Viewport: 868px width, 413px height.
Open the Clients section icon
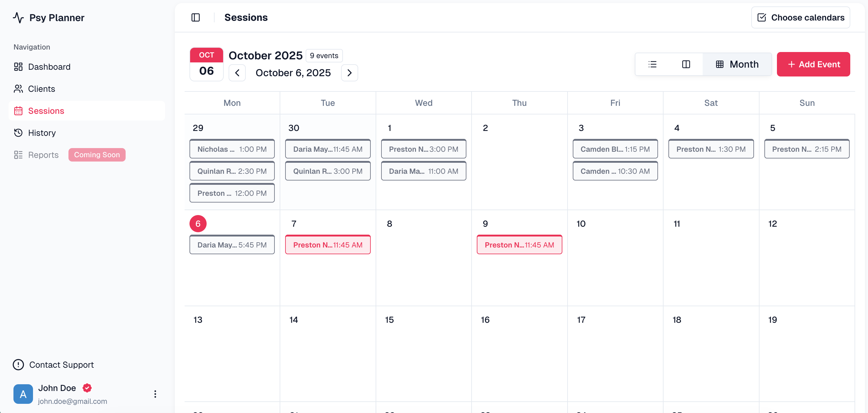18,89
